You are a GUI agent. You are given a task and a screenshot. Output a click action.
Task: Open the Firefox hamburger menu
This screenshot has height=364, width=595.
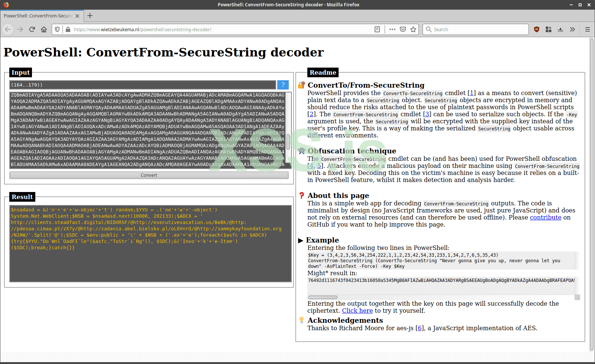pos(588,29)
